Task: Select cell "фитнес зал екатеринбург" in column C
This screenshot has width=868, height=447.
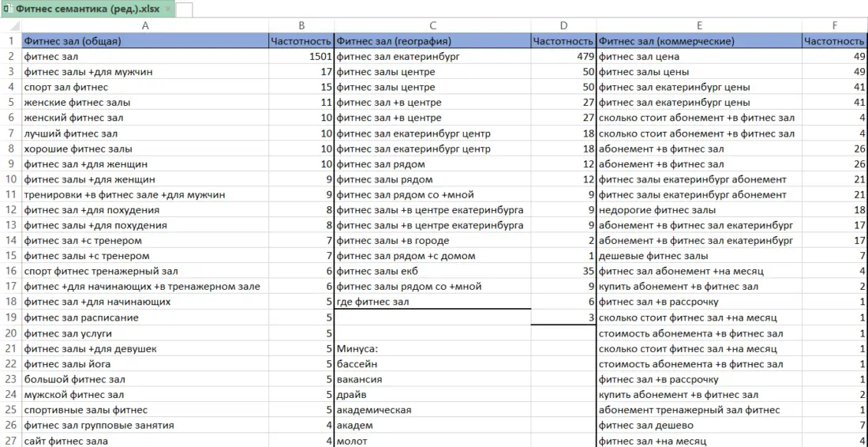Action: pyautogui.click(x=432, y=57)
